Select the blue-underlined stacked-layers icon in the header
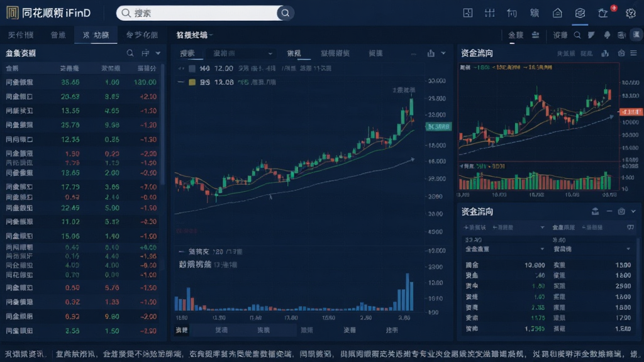This screenshot has height=362, width=644. 580,13
